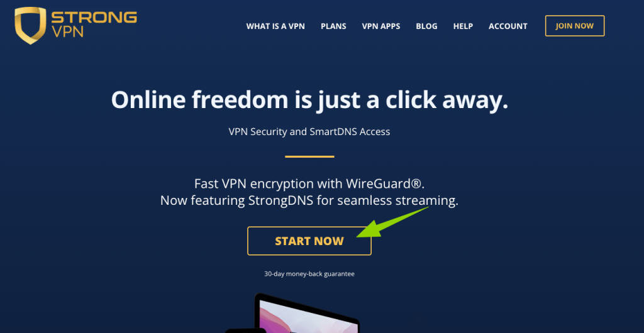644x333 pixels.
Task: Click the 30-day money-back guarantee text
Action: click(309, 274)
